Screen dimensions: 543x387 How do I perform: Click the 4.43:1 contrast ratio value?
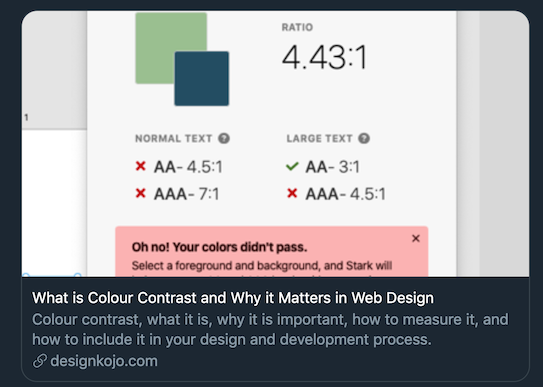(x=324, y=57)
